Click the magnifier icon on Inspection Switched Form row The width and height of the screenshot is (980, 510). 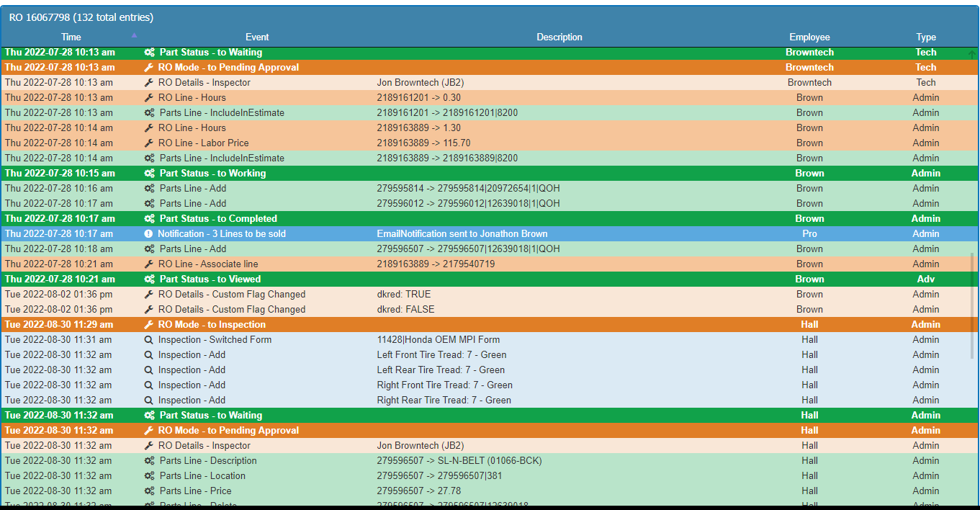(x=149, y=339)
